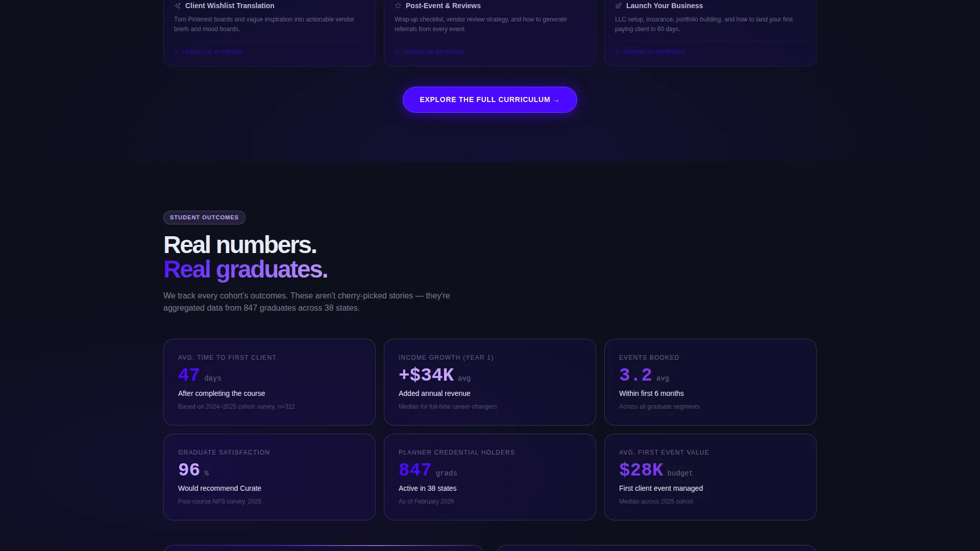Click the lock icon under Post-Event & Reviews
Viewport: 980px width, 551px height.
[397, 52]
